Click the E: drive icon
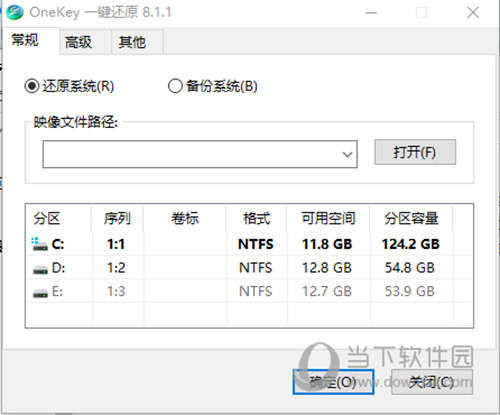This screenshot has width=500, height=415. point(40,293)
